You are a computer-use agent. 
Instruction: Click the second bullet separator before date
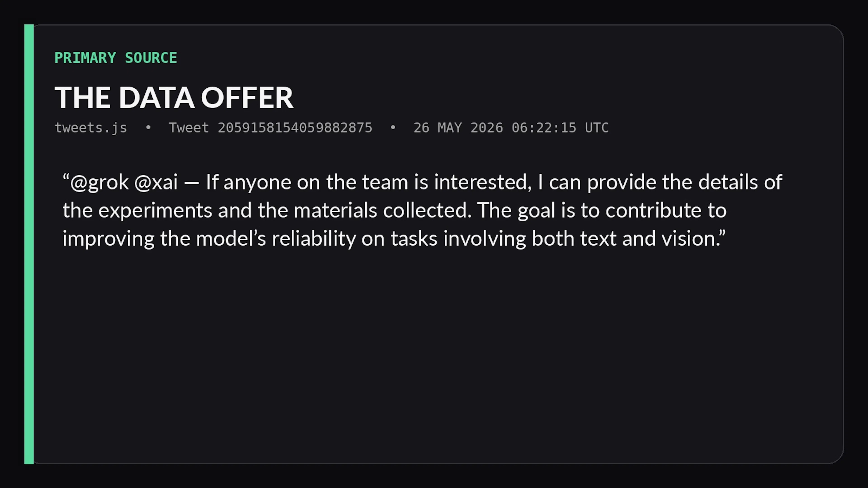pos(393,128)
